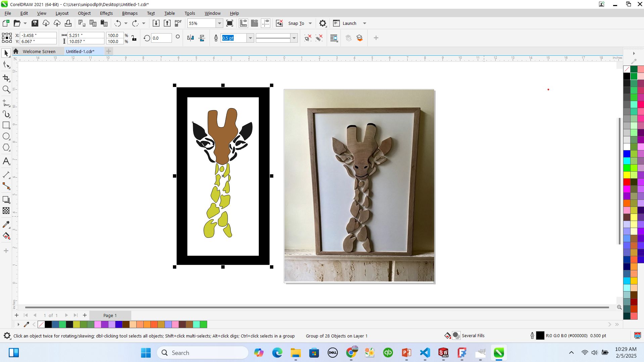Image resolution: width=644 pixels, height=362 pixels.
Task: Select the Freehand drawing tool
Action: [x=6, y=103]
